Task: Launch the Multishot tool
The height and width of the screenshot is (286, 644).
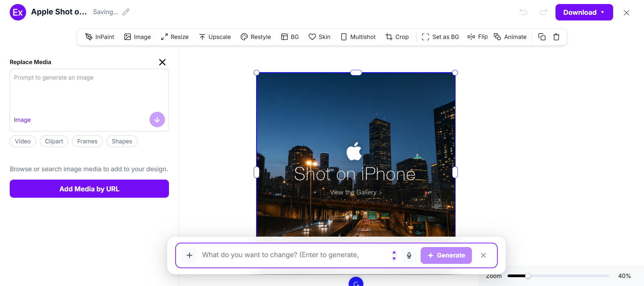Action: point(358,37)
